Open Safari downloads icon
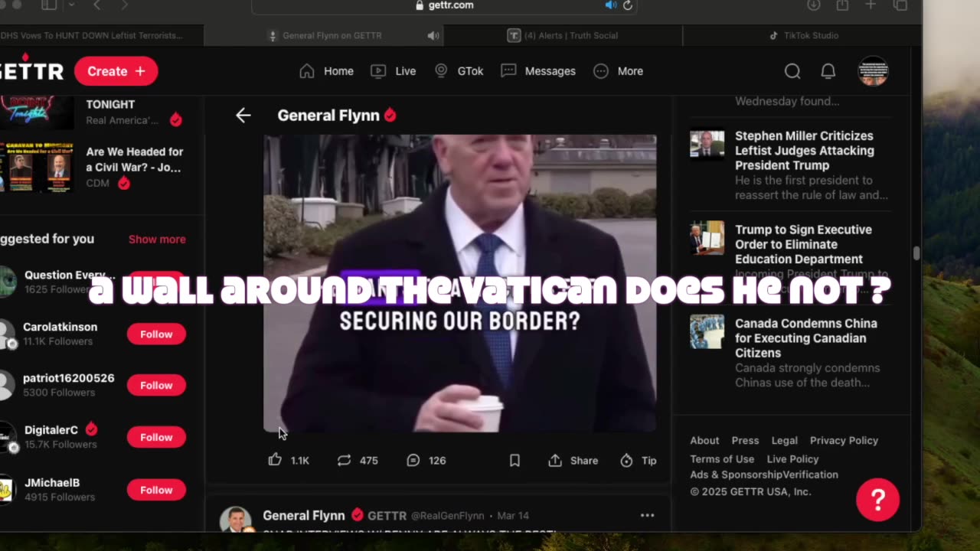Viewport: 980px width, 551px height. [814, 5]
